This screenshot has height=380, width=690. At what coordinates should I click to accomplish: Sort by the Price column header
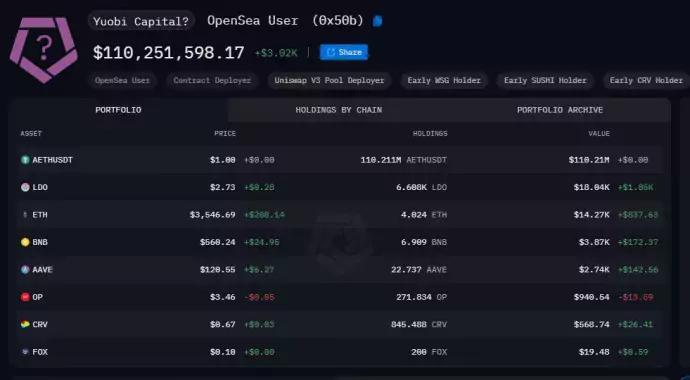(225, 134)
